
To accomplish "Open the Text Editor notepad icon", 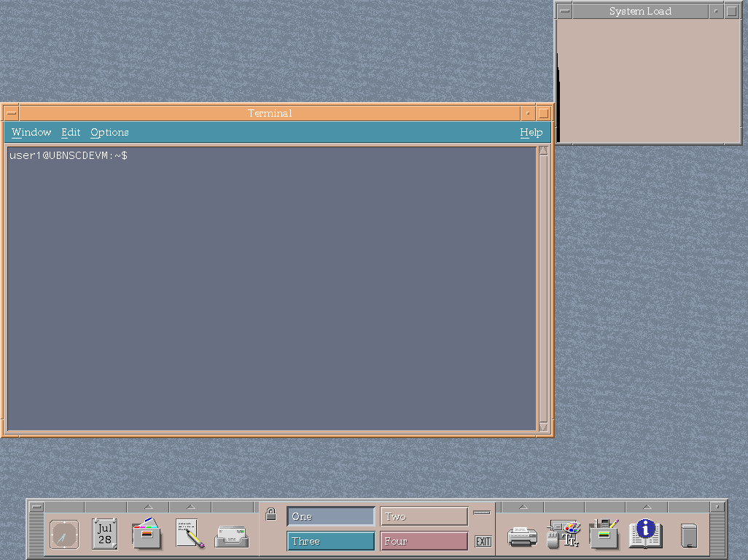I will tap(188, 534).
